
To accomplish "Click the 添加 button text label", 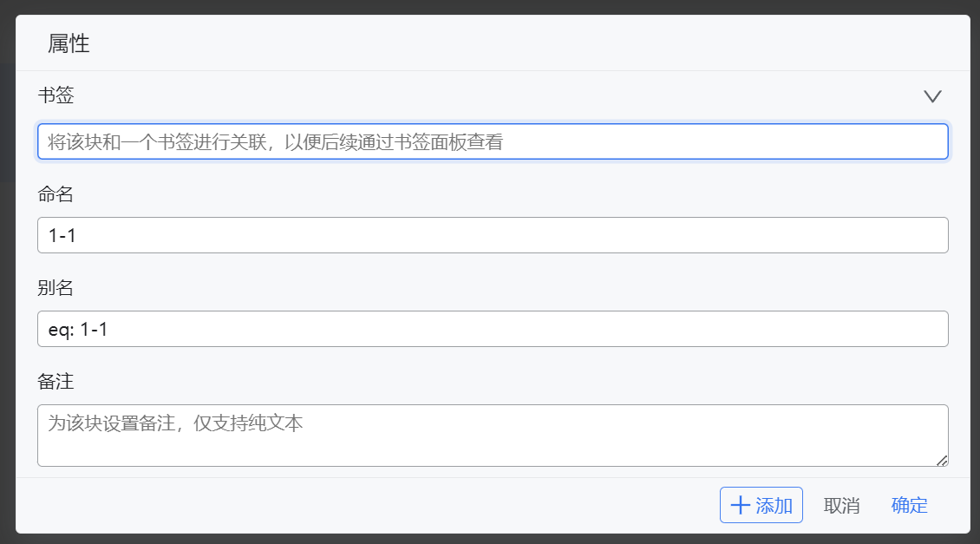I will (774, 506).
